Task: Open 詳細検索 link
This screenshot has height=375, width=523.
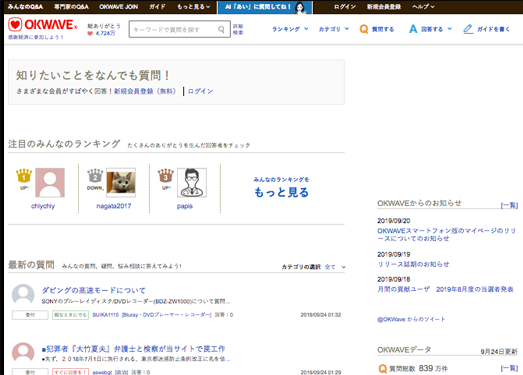Action: 238,29
